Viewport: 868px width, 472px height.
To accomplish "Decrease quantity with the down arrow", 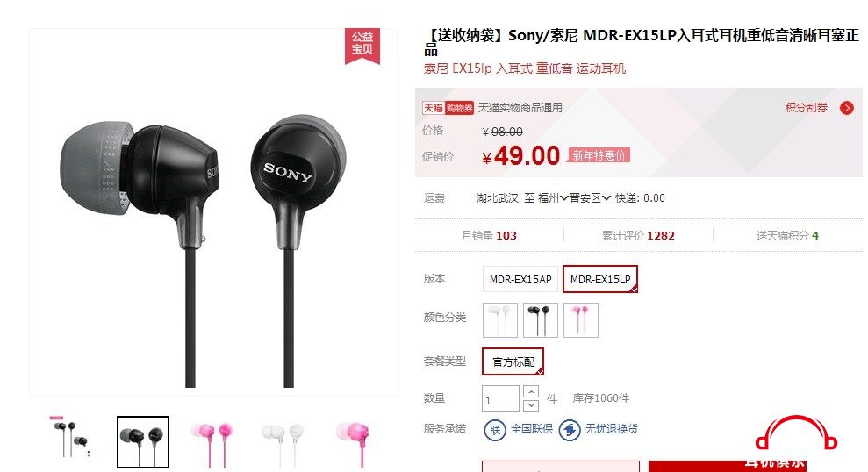I will 530,405.
